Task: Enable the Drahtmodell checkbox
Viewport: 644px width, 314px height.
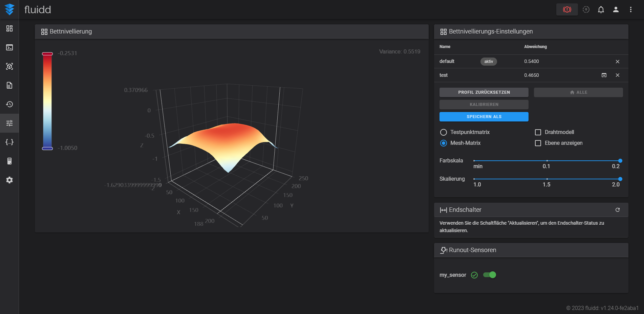Action: [538, 132]
